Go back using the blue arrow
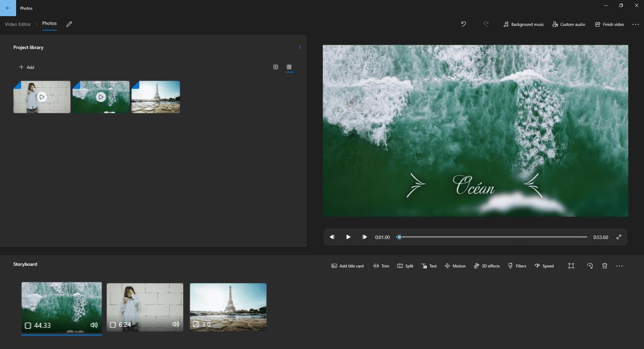Image resolution: width=644 pixels, height=349 pixels. tap(8, 8)
